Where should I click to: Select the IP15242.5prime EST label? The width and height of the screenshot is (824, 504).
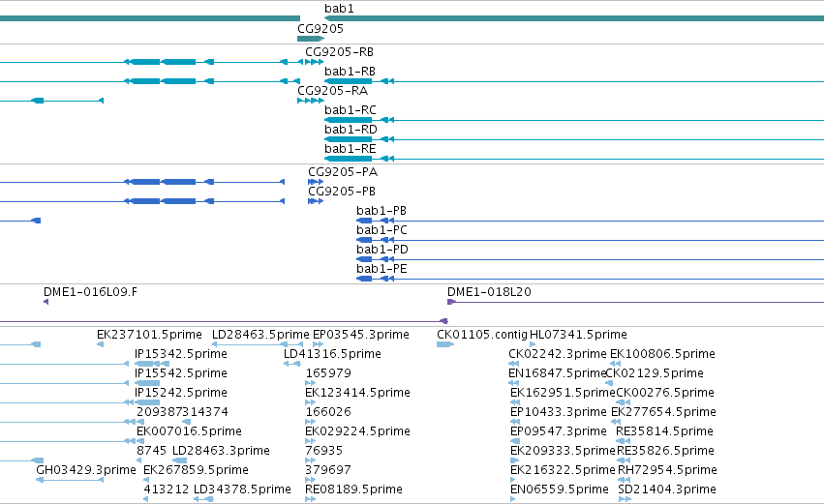tap(181, 393)
